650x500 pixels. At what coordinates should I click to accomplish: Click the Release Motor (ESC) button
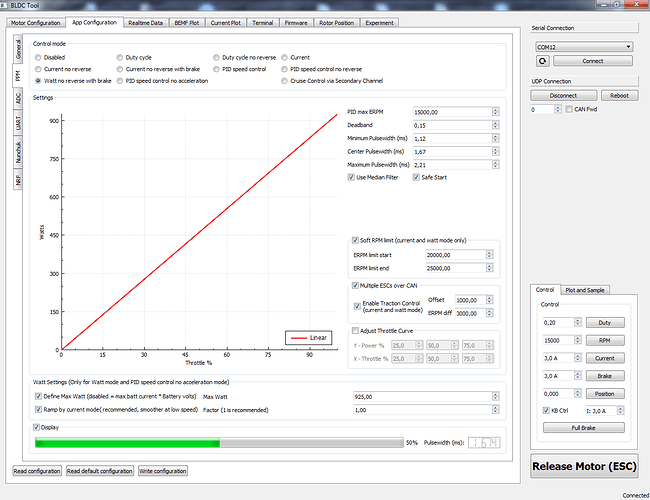click(585, 466)
